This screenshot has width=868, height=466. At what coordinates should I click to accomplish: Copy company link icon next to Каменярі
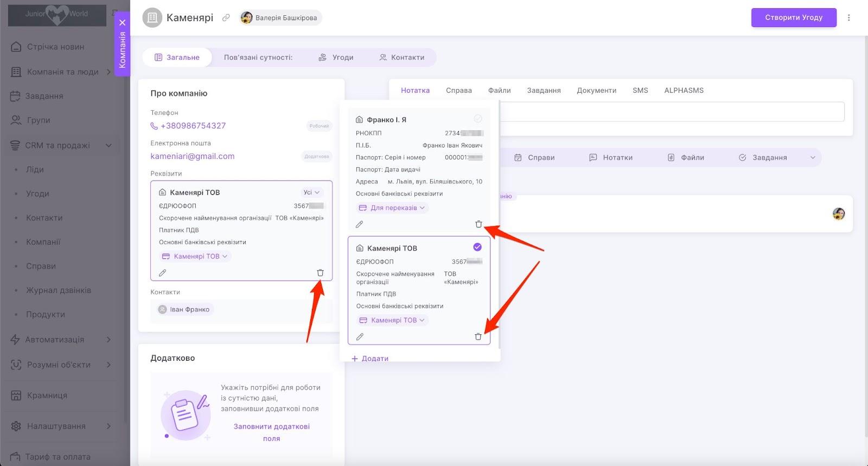tap(226, 18)
